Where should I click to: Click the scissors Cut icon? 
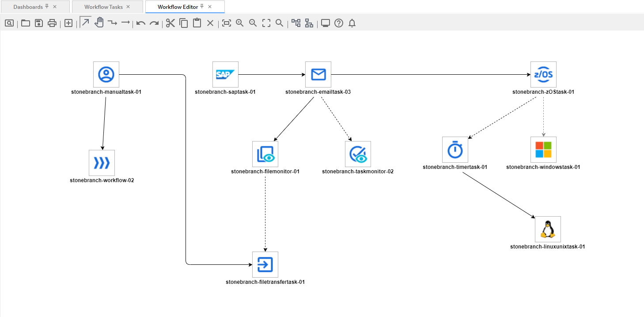(x=170, y=23)
